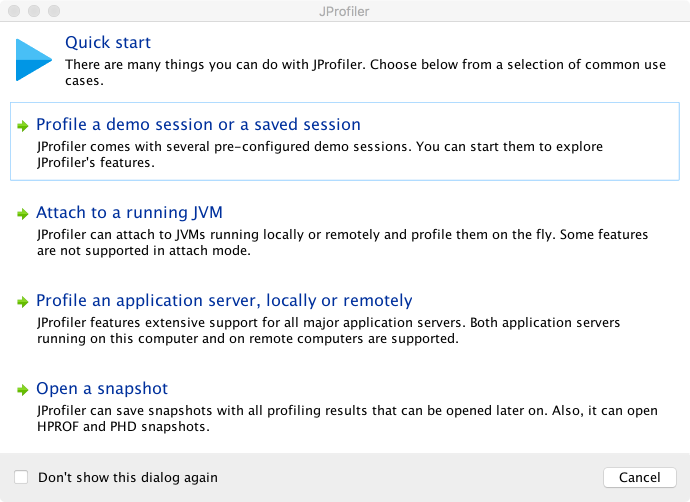The image size is (690, 502).
Task: Click green arrow beside Attach to a running JVM
Action: [x=22, y=214]
